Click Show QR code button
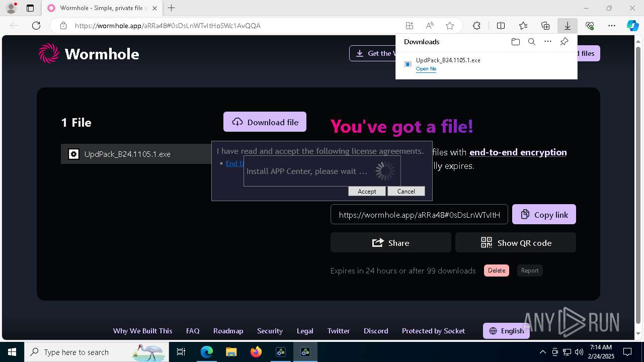Viewport: 644px width, 362px height. 516,242
